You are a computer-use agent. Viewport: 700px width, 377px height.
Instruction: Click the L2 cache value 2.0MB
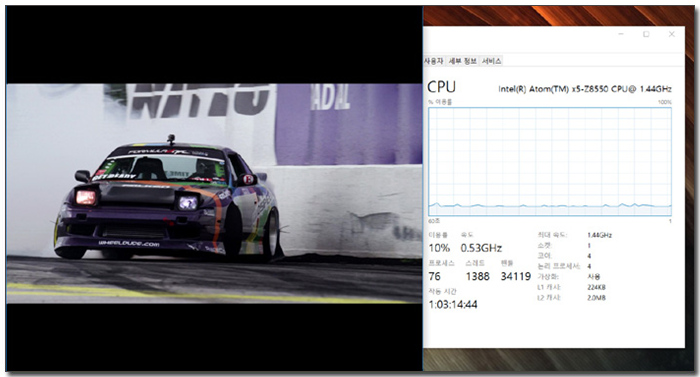[596, 298]
